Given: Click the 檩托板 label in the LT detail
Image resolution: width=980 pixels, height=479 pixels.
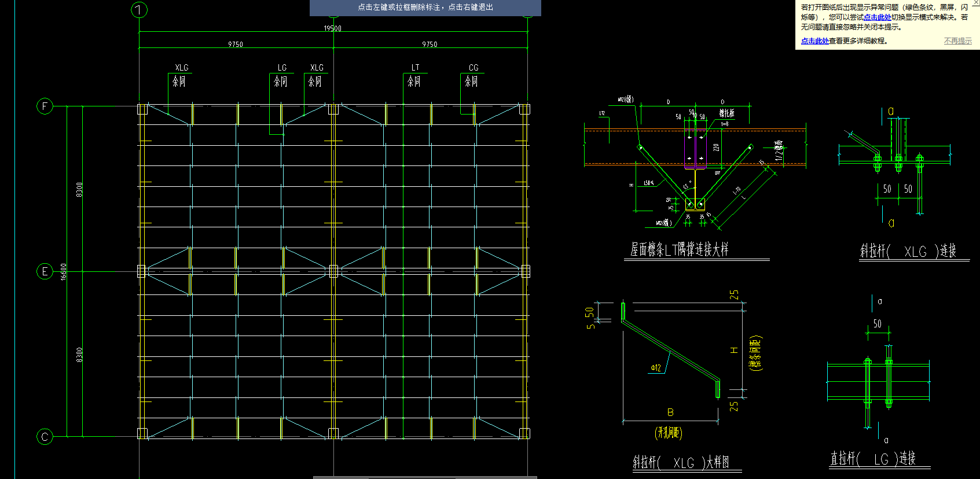Looking at the screenshot, I should coord(727,113).
